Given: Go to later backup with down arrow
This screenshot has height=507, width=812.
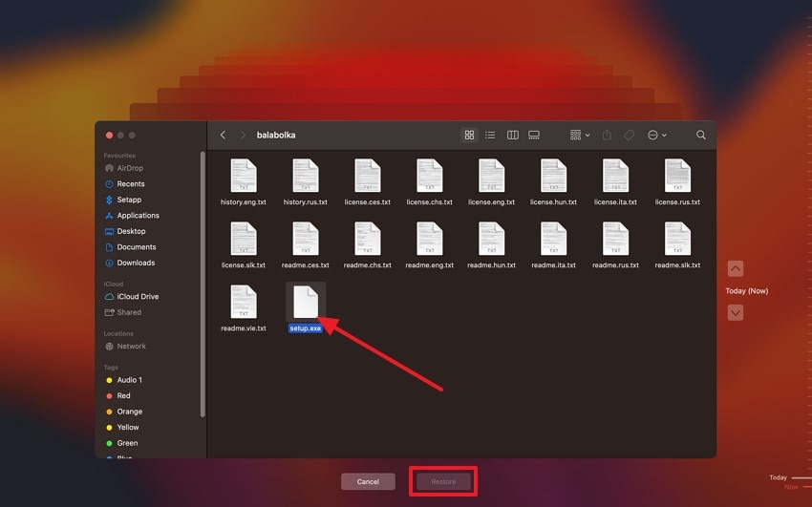Looking at the screenshot, I should tap(736, 312).
